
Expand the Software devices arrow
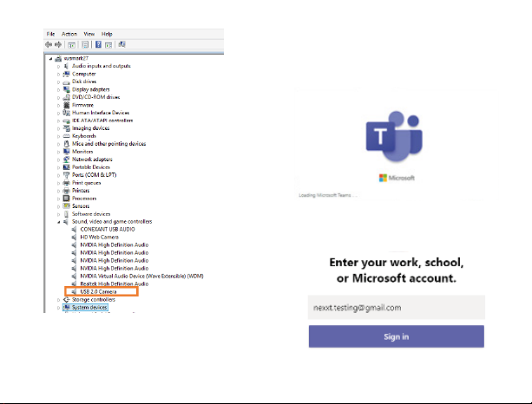(x=59, y=214)
